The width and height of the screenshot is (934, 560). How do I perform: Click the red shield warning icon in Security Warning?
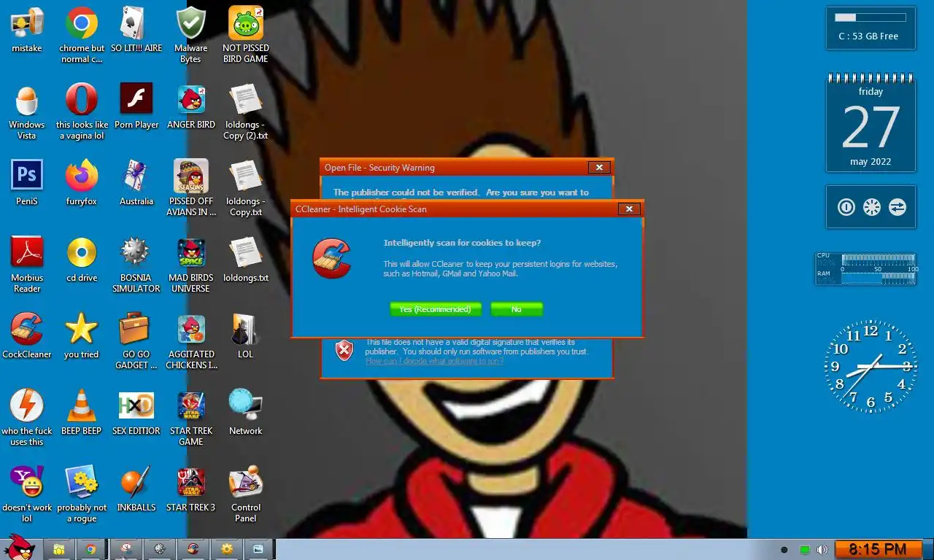point(344,351)
